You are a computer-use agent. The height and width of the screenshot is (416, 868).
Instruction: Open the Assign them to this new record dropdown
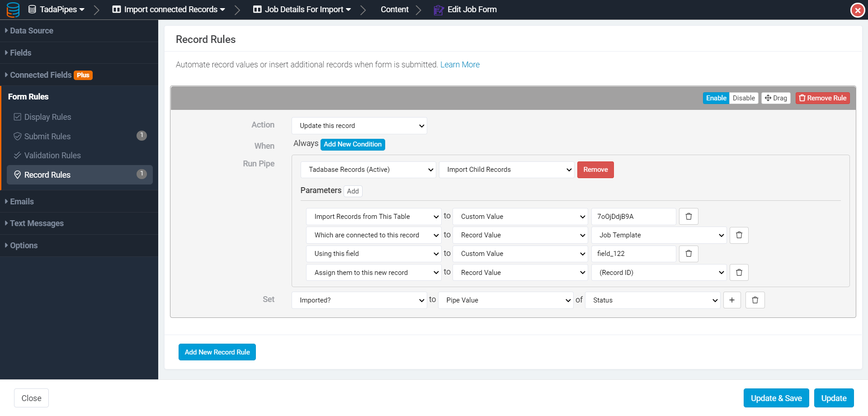point(374,273)
